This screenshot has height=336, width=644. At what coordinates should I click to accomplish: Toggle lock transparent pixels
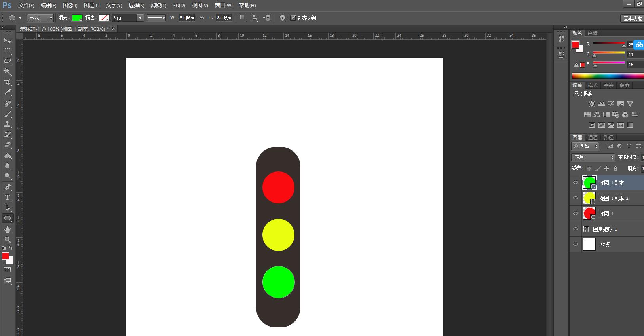click(589, 169)
